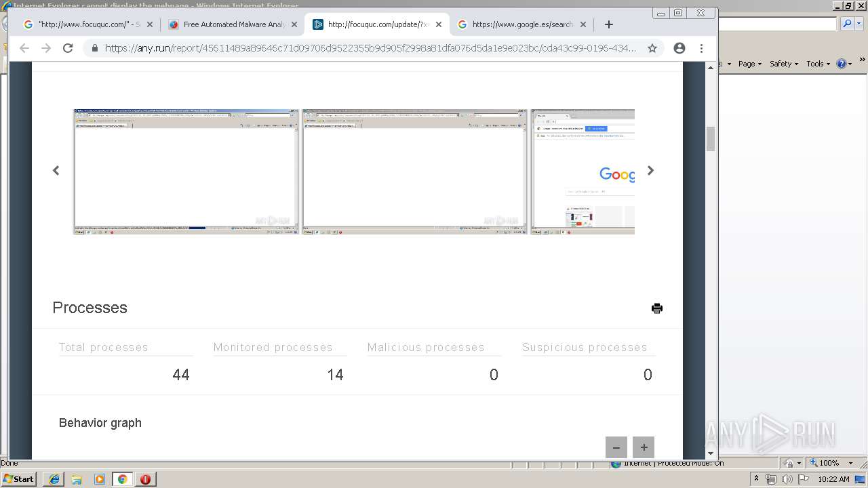The image size is (868, 488).
Task: Click the Internet Explorer search box
Action: [778, 24]
